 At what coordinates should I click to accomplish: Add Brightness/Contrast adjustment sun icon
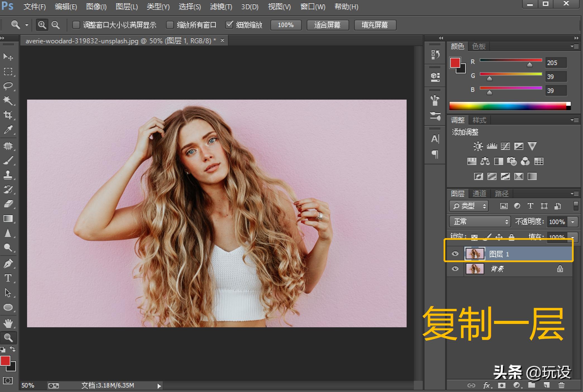click(478, 146)
